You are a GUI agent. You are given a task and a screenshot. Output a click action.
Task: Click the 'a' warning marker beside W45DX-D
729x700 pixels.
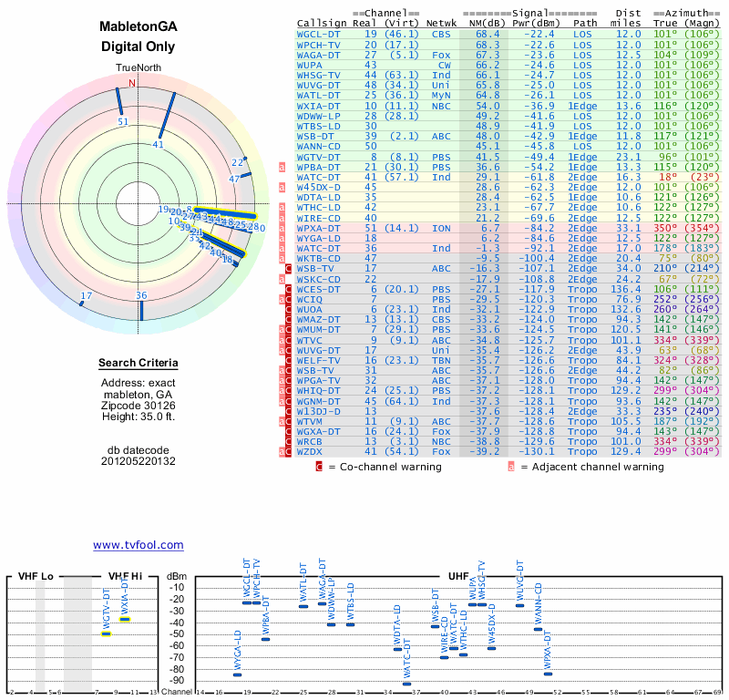(282, 188)
